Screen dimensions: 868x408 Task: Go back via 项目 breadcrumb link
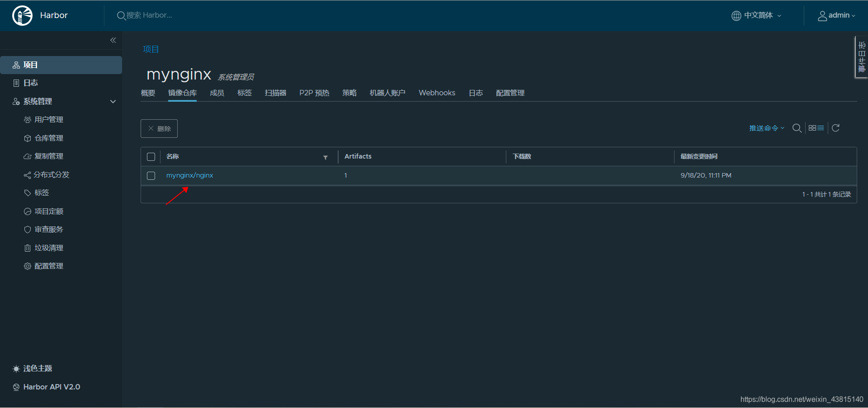tap(151, 49)
